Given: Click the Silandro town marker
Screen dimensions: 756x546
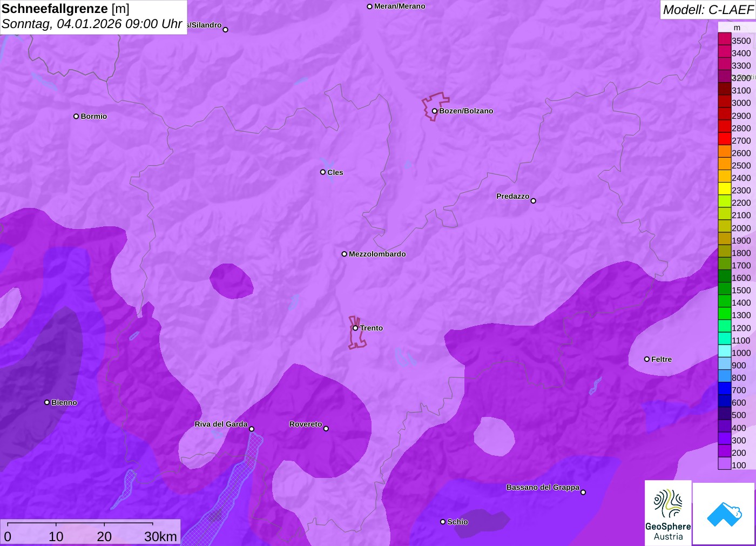Looking at the screenshot, I should pos(225,30).
